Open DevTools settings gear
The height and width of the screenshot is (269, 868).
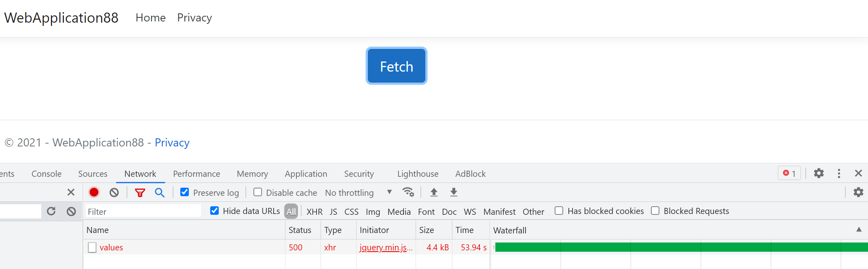(819, 173)
